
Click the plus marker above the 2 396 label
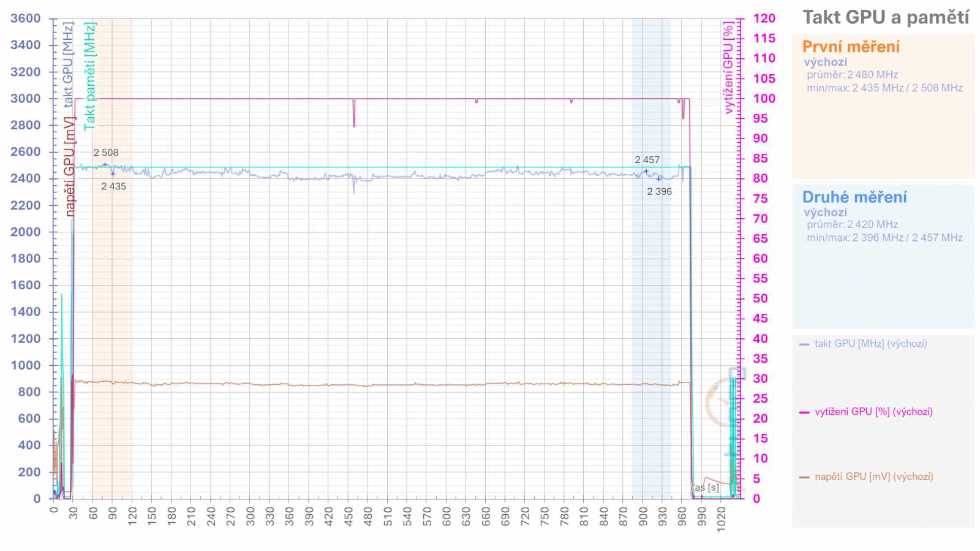coord(659,179)
